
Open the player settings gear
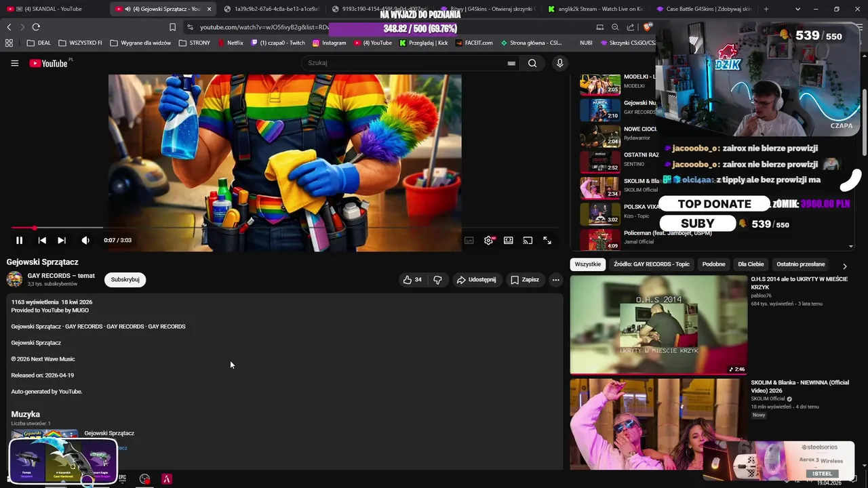(x=488, y=240)
